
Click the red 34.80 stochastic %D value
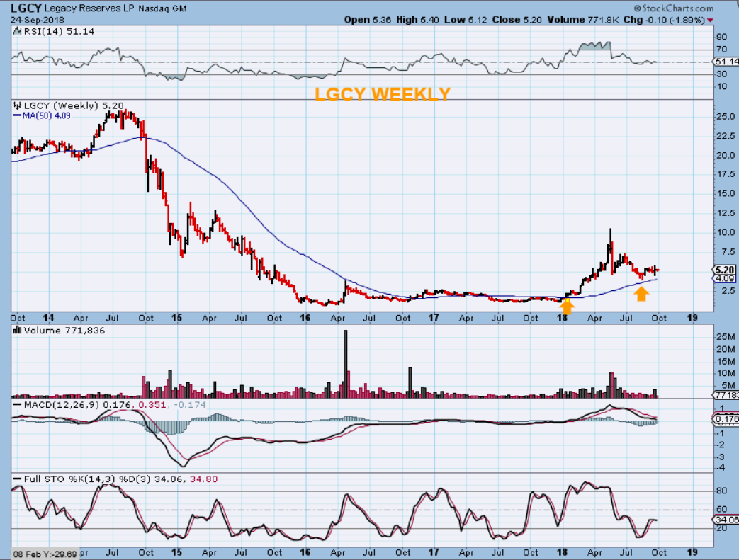pos(203,479)
